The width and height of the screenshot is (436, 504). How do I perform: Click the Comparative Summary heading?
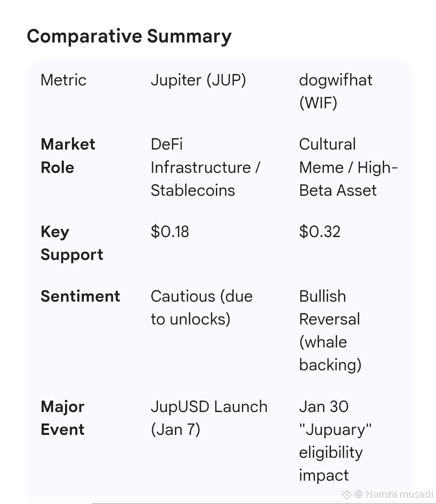point(129,36)
